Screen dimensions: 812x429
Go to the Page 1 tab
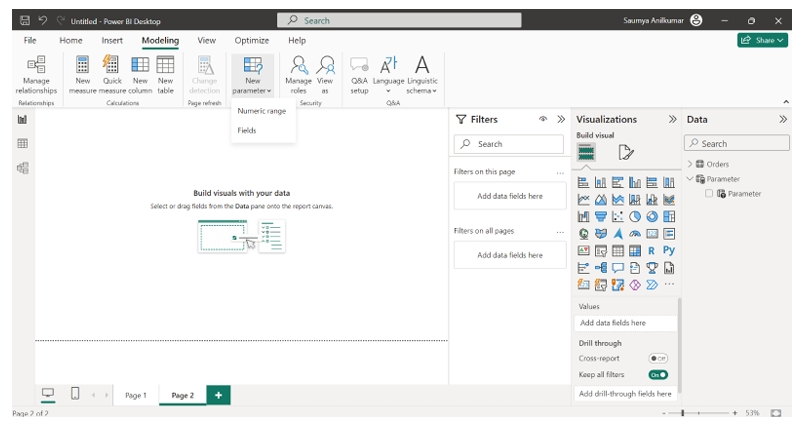[x=136, y=395]
